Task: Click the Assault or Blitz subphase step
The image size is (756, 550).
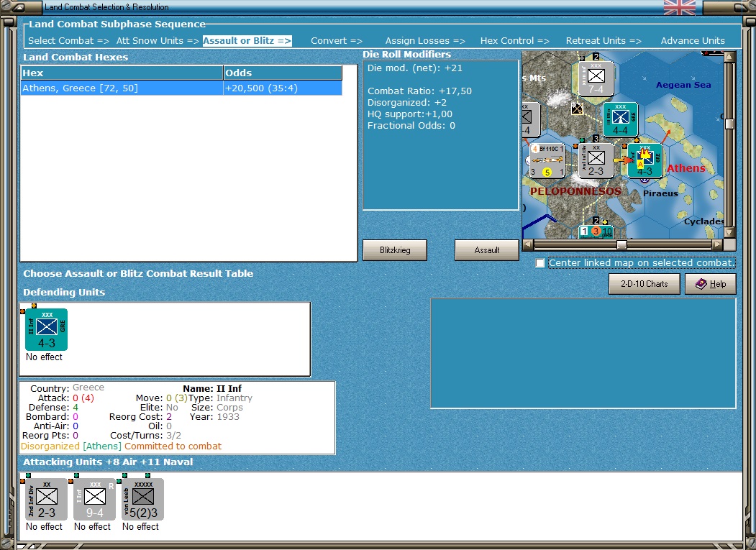Action: pos(247,41)
